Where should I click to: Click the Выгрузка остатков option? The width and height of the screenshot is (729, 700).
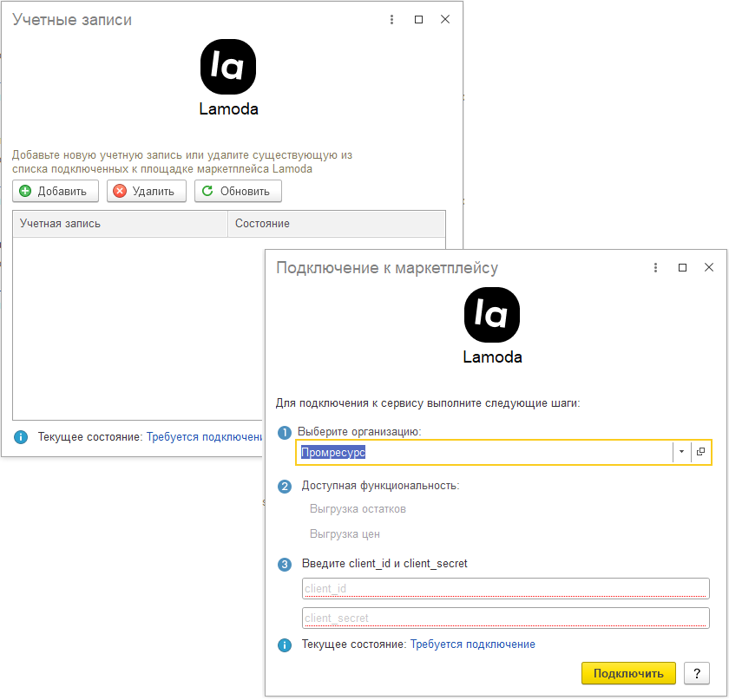[x=358, y=509]
